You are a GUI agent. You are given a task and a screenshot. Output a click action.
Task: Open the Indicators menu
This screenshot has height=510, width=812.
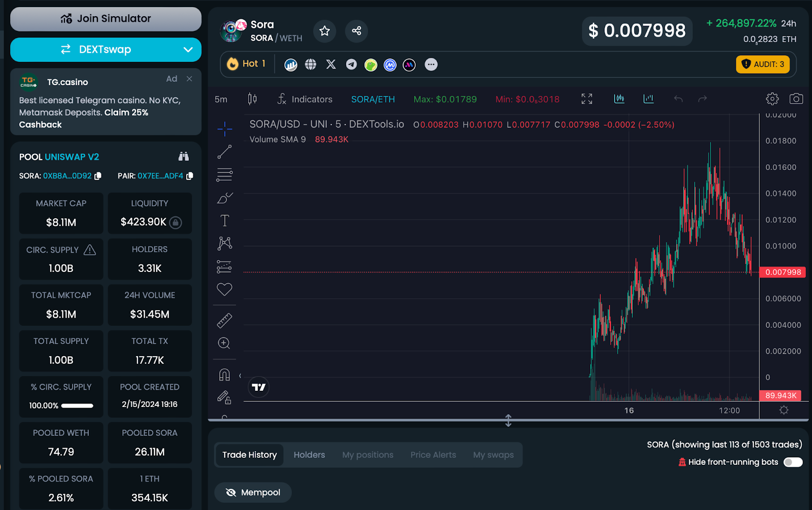click(x=305, y=99)
